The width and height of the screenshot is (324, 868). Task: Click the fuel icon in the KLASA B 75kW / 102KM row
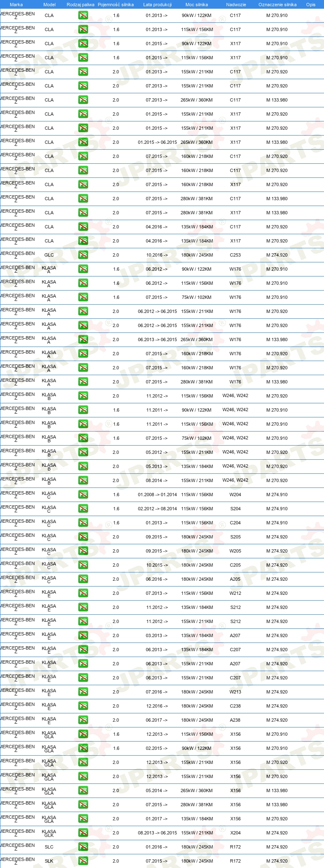(83, 438)
